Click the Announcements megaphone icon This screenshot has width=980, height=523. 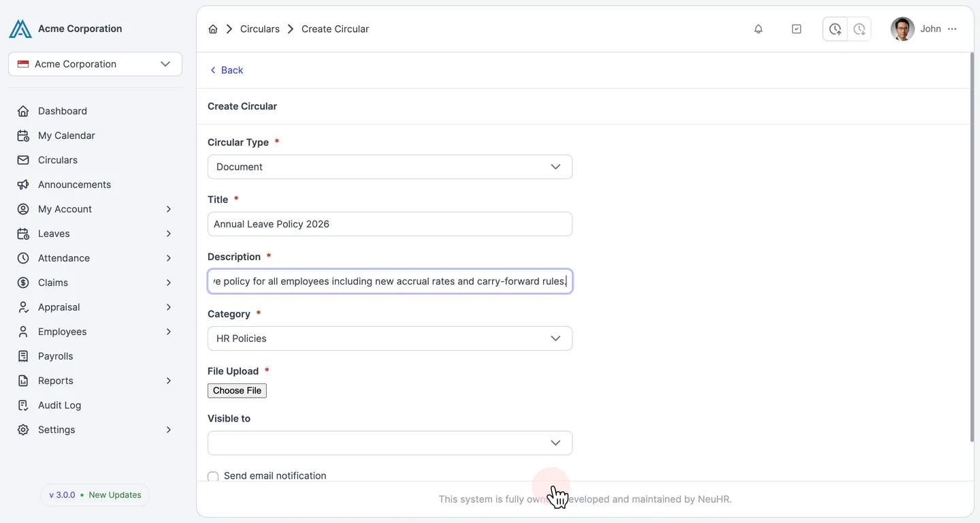pos(23,185)
